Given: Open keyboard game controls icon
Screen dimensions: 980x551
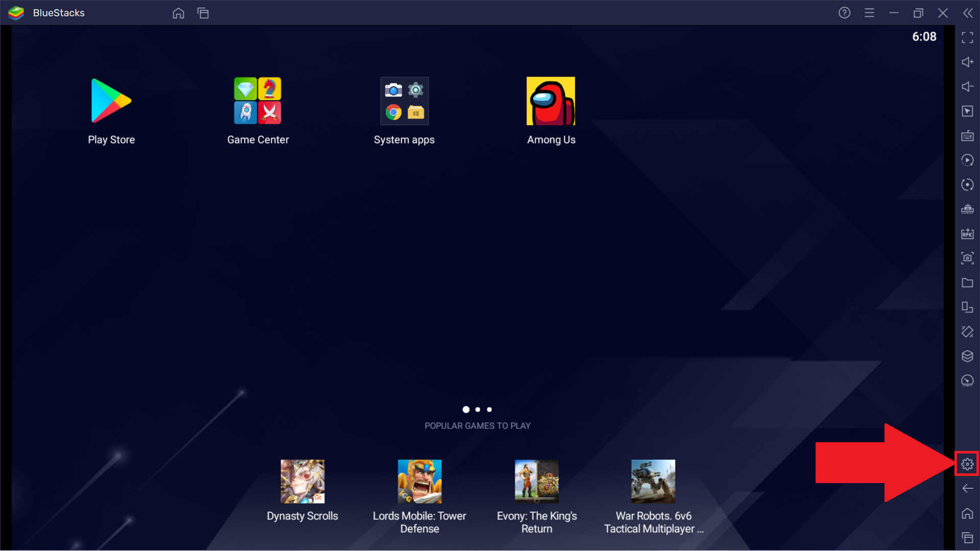Looking at the screenshot, I should [967, 136].
